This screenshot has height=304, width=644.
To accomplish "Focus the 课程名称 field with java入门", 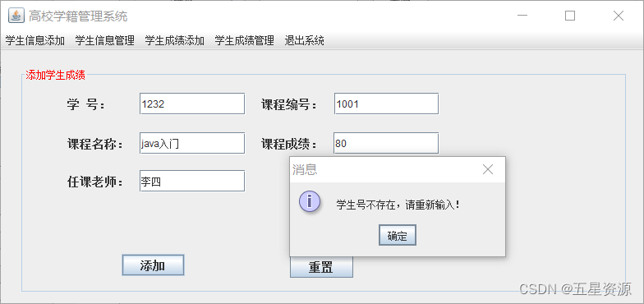I will (x=192, y=143).
